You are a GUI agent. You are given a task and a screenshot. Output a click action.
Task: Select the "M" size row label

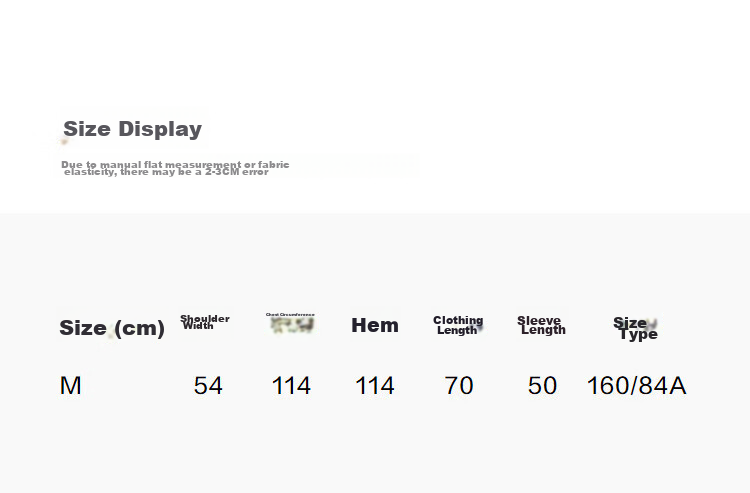click(x=70, y=385)
